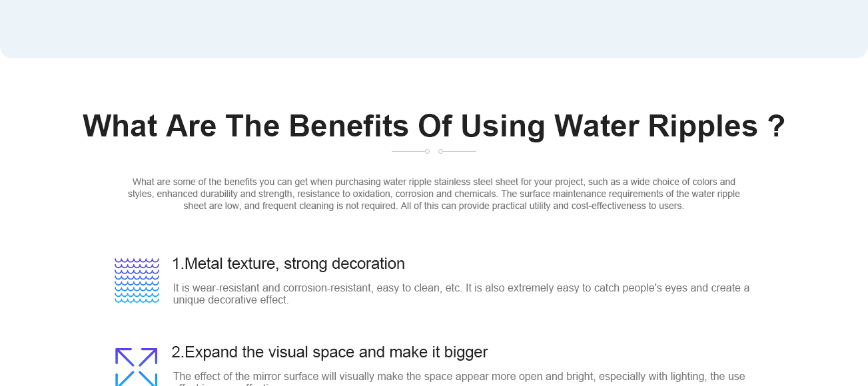Click the left line of the heading divider
The width and height of the screenshot is (868, 386).
tap(408, 151)
